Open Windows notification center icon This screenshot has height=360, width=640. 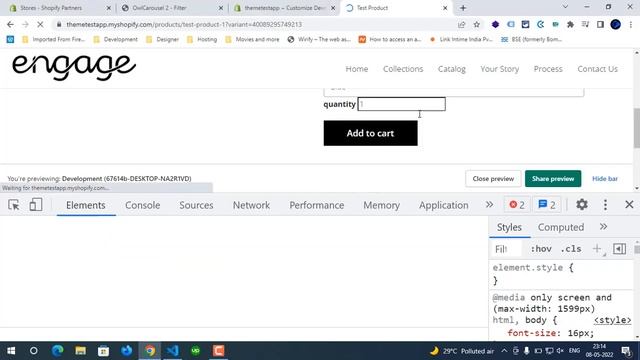(x=626, y=351)
